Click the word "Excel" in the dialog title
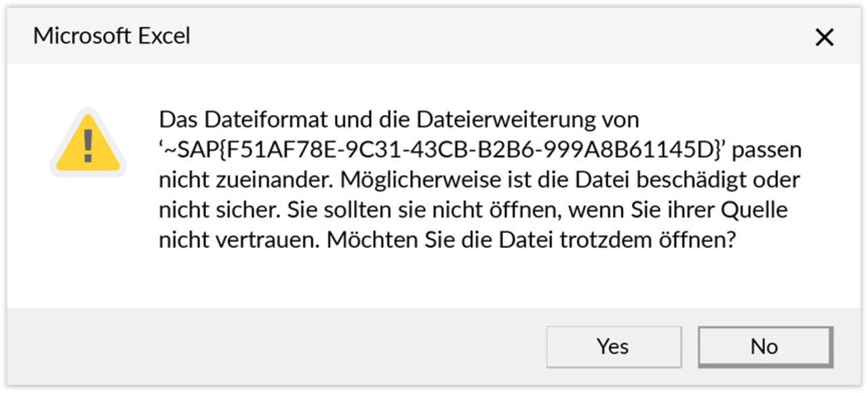The width and height of the screenshot is (868, 393). click(164, 36)
